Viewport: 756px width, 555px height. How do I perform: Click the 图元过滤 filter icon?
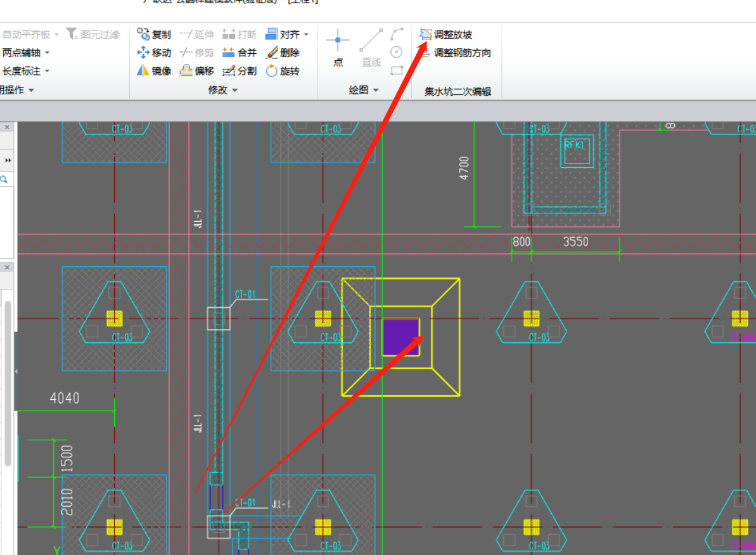(72, 34)
